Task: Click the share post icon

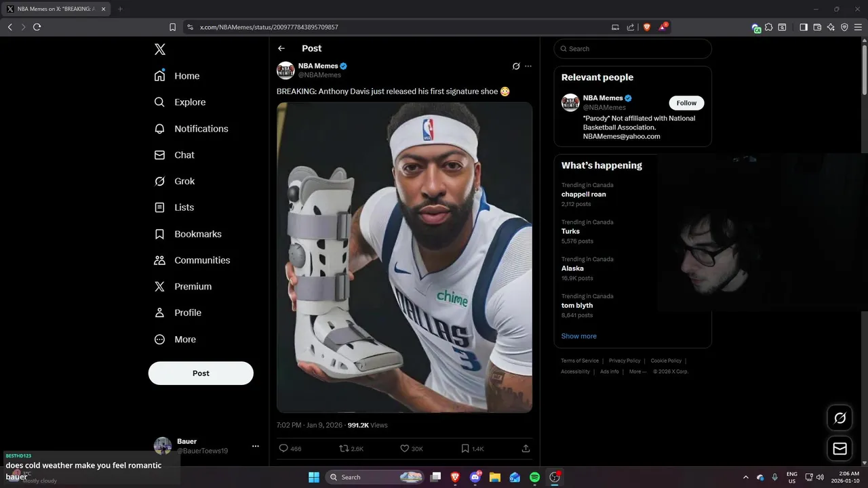Action: 526,449
